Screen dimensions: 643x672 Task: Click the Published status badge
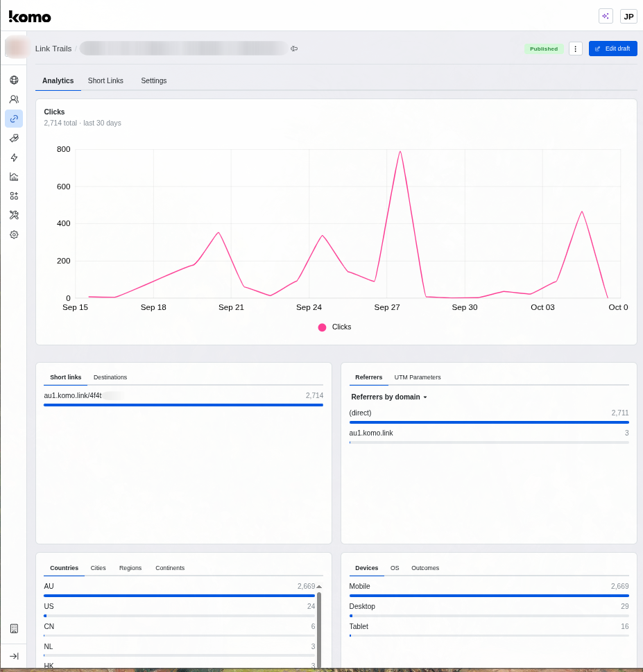(x=544, y=49)
